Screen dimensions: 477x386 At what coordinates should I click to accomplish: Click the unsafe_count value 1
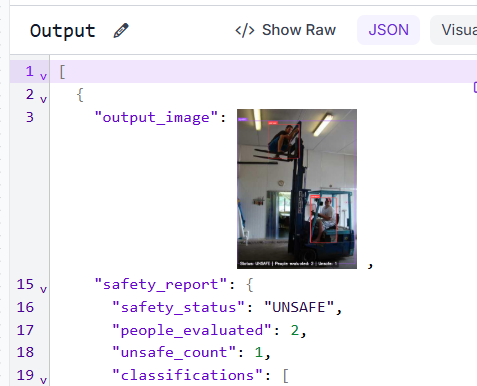(259, 353)
